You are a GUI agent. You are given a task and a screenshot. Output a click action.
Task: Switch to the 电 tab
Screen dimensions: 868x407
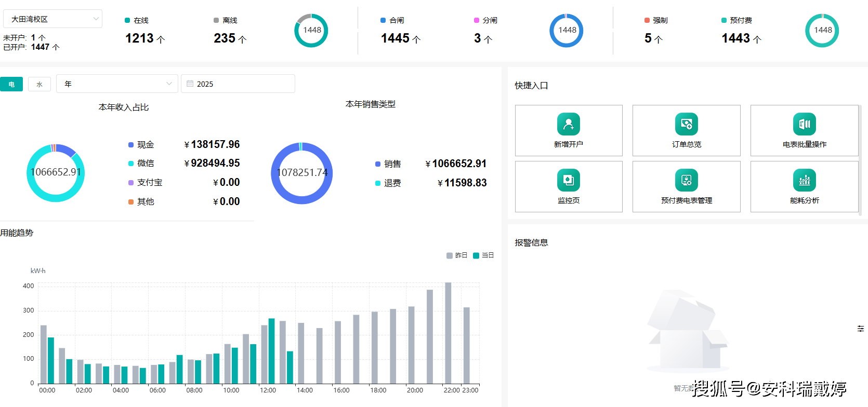coord(11,84)
